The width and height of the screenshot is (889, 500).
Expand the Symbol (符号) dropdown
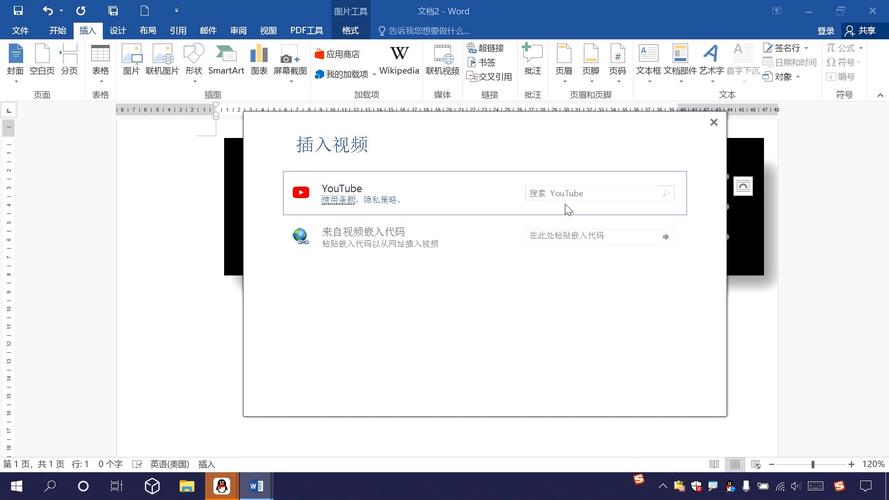coord(858,62)
